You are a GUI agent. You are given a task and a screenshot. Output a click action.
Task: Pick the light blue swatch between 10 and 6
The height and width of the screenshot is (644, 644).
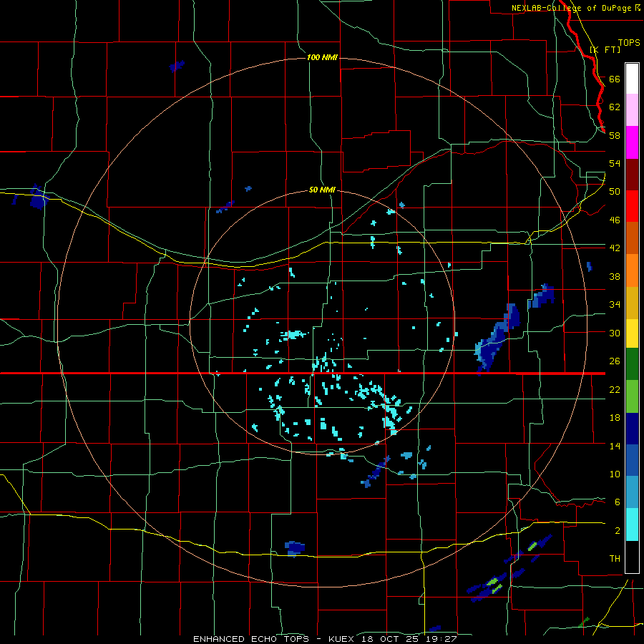632,492
